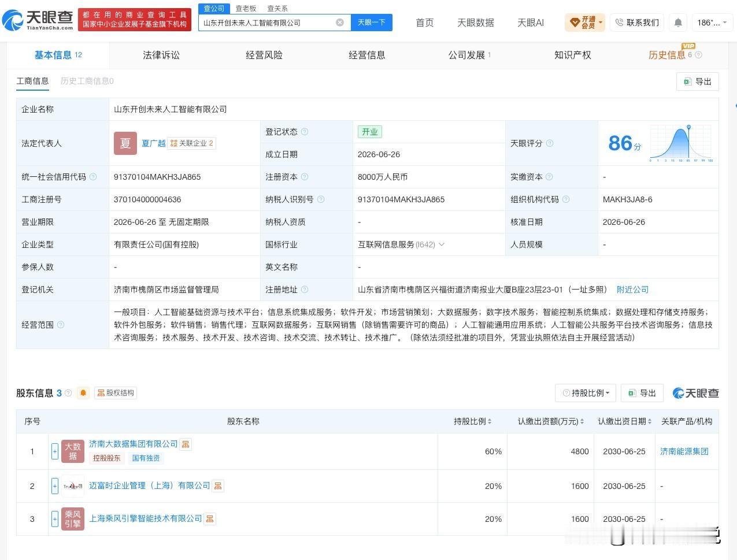Switch to the 查老板 search tab
The height and width of the screenshot is (560, 737).
pos(246,9)
